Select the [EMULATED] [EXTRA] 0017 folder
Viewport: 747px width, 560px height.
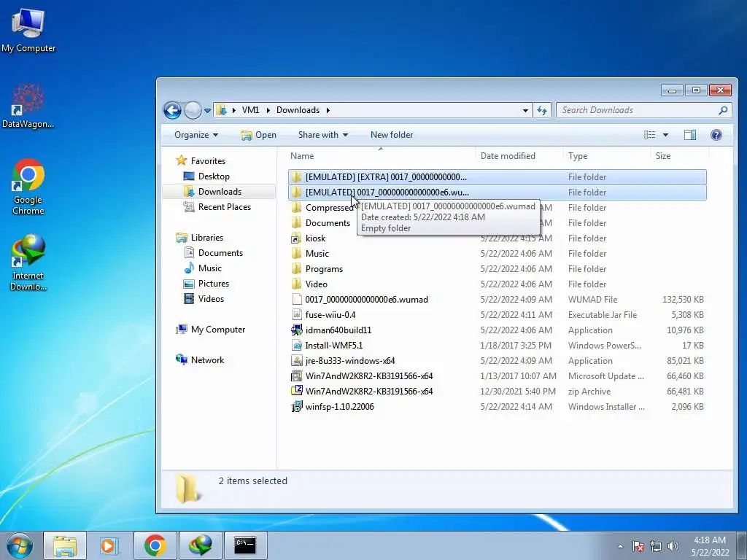[497, 176]
